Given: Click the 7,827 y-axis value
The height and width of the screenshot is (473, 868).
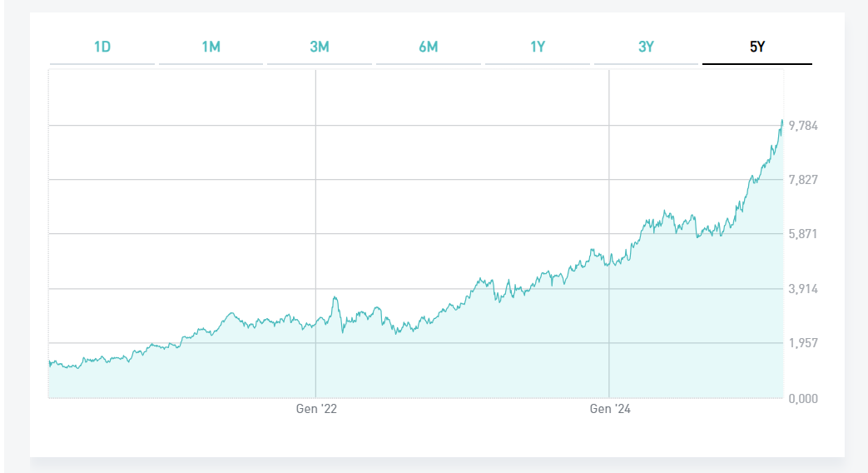Looking at the screenshot, I should (804, 180).
